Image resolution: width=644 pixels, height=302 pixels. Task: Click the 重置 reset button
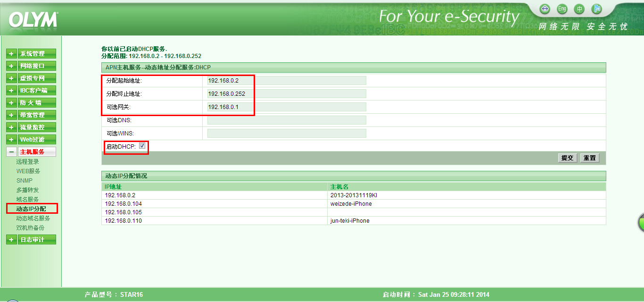pyautogui.click(x=590, y=158)
